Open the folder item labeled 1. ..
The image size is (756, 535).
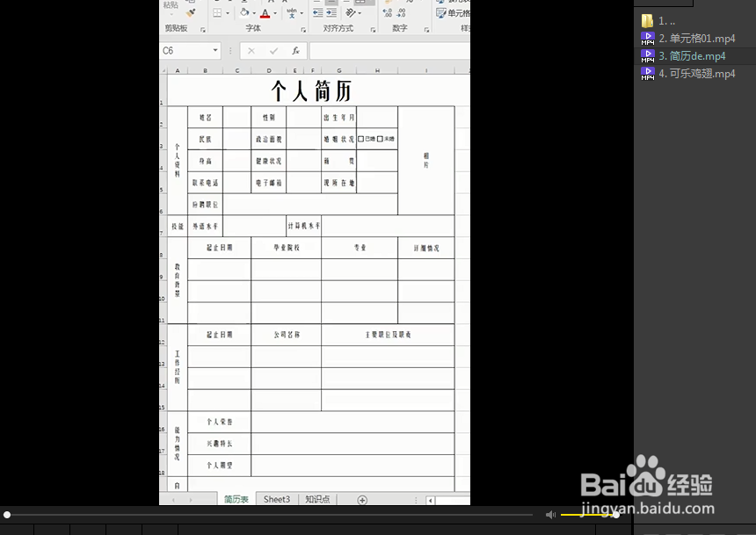point(658,21)
